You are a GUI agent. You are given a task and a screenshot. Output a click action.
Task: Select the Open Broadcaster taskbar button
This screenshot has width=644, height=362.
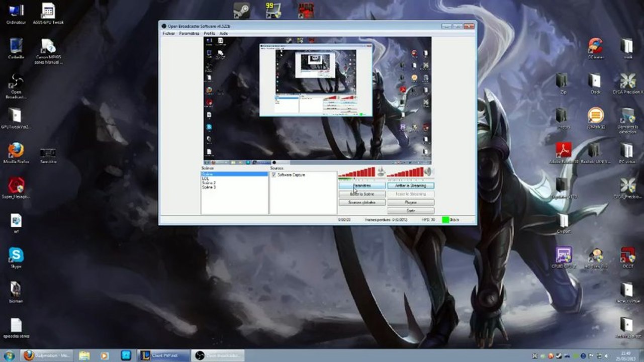point(218,355)
